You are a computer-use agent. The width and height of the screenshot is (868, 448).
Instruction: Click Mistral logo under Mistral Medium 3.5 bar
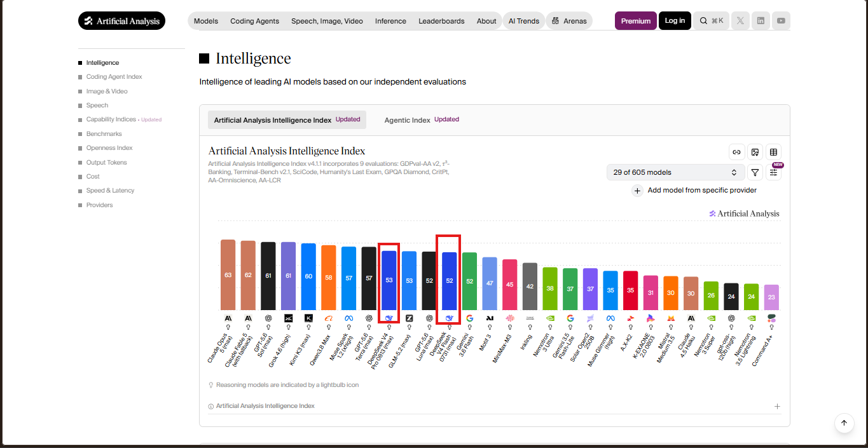point(671,318)
